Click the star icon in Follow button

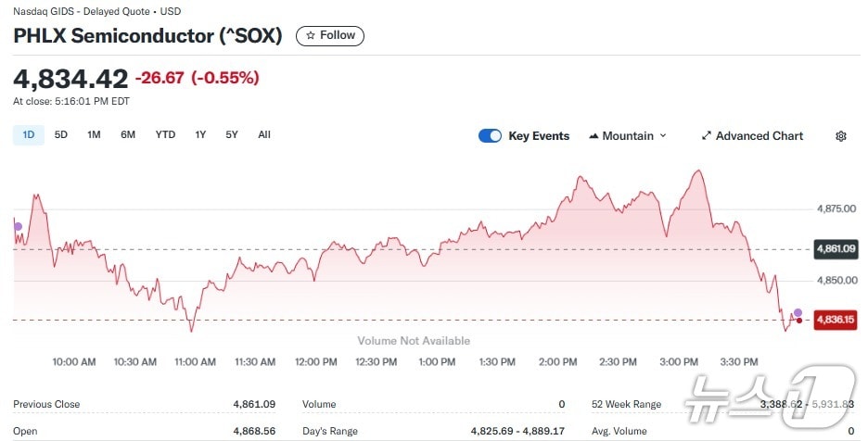pyautogui.click(x=311, y=35)
